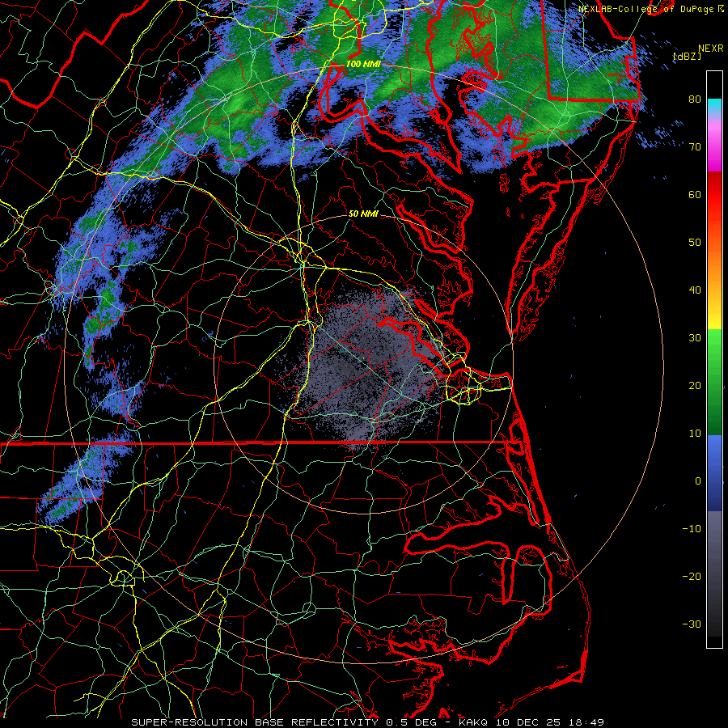Click the 60 value on the dBZ scale
Screen dimensions: 728x728
tap(695, 194)
